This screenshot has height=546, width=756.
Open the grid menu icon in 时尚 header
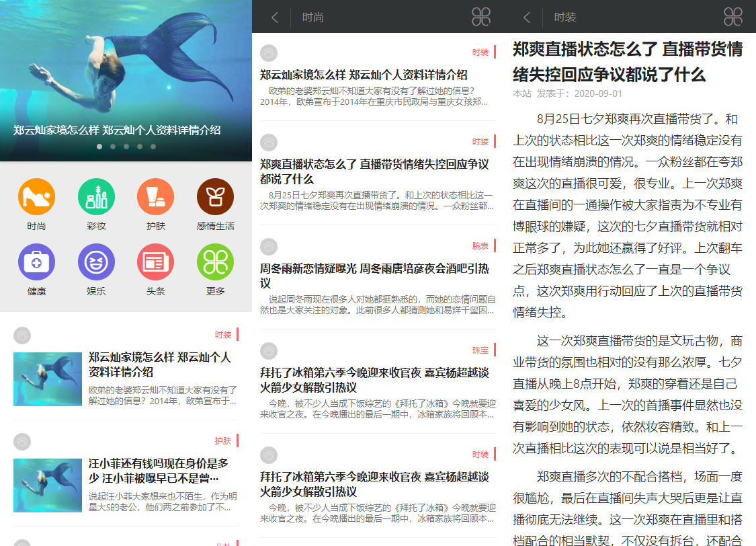480,17
